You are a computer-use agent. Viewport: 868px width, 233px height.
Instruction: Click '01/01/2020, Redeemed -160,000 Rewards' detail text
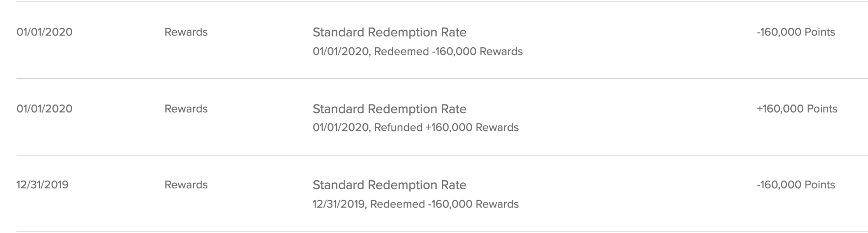tap(418, 52)
